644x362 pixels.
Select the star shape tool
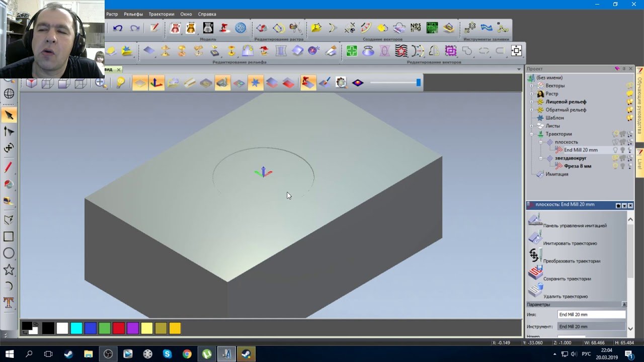[x=9, y=270]
